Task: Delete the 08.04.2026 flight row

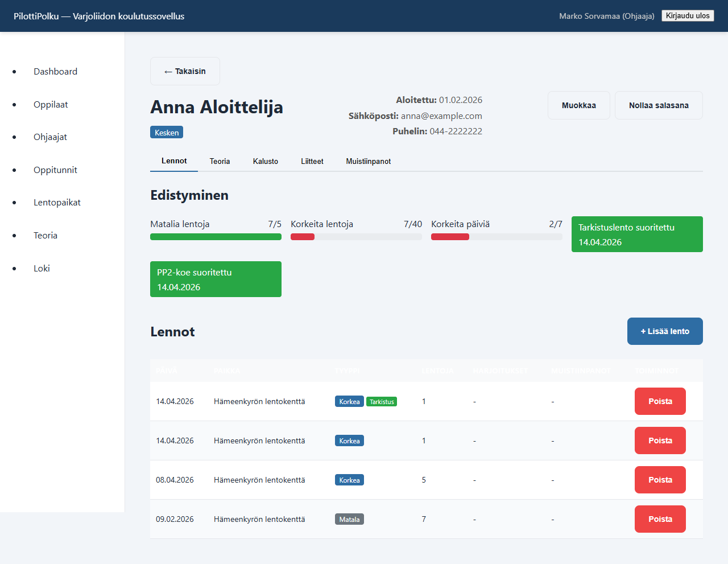Action: coord(660,480)
